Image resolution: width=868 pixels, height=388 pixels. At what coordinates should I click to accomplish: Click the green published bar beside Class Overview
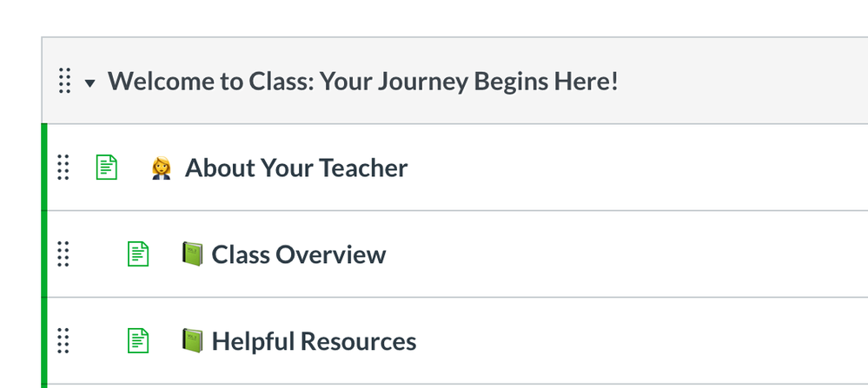44,254
